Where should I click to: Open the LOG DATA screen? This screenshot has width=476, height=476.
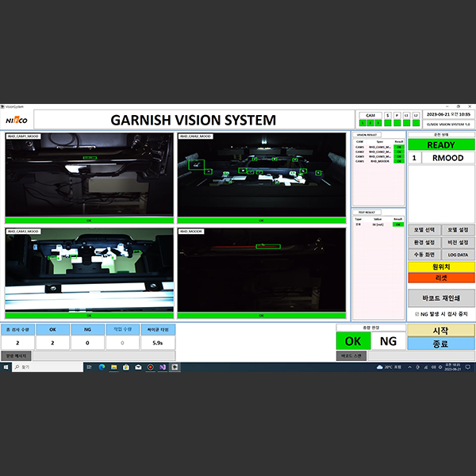coord(459,255)
